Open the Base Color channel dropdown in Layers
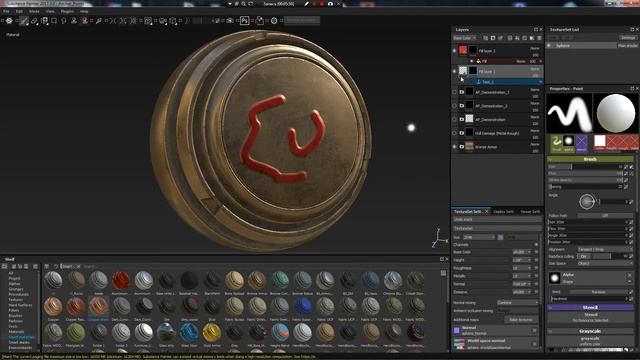The height and width of the screenshot is (360, 640). pyautogui.click(x=464, y=38)
